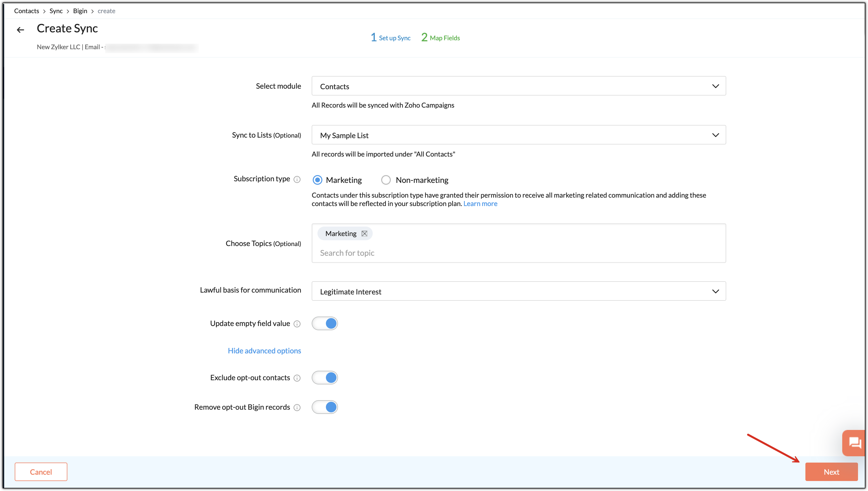The height and width of the screenshot is (491, 868).
Task: Click info icon next to Subscription type
Action: pyautogui.click(x=297, y=179)
